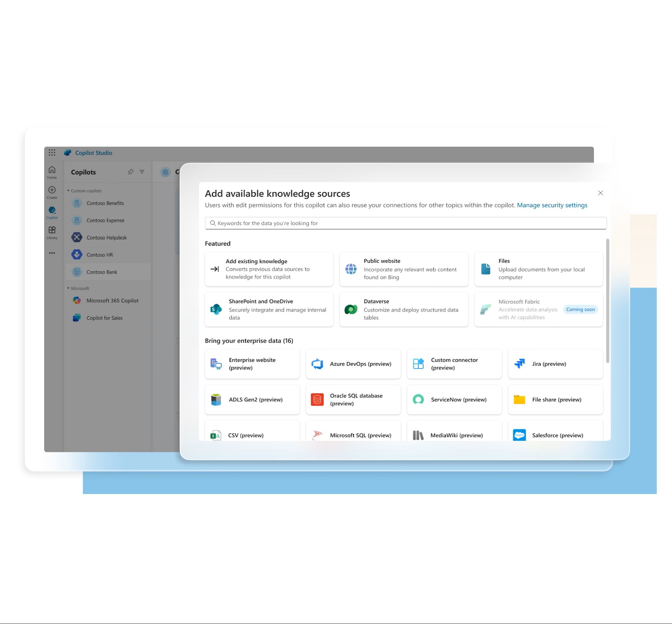Select ServiceNow (preview) source
Viewport: 672px width, 624px height.
point(454,400)
